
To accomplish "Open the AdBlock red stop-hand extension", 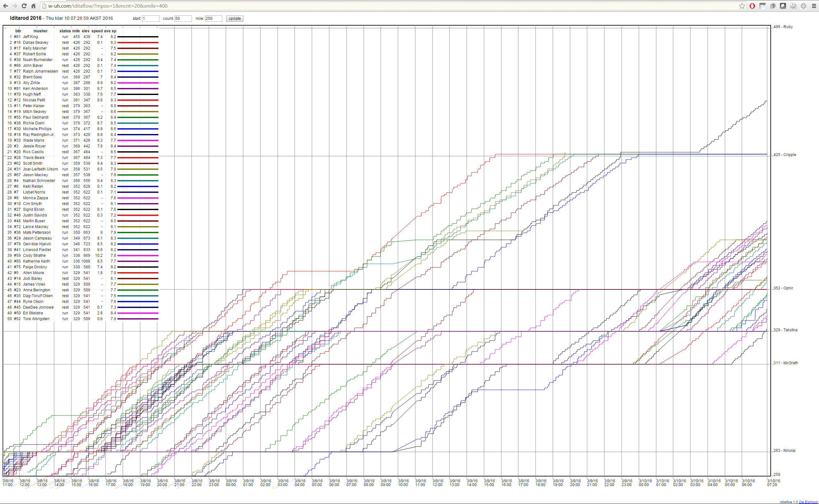I will click(x=752, y=6).
